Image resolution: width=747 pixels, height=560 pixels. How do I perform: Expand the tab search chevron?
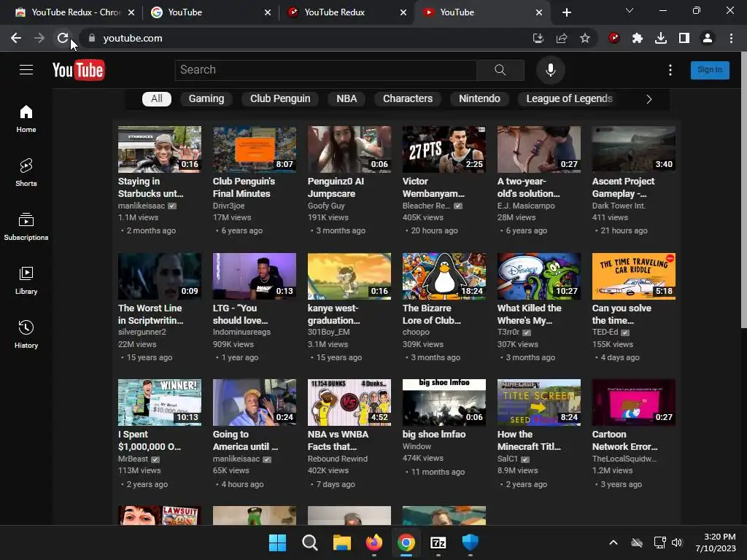(x=630, y=10)
